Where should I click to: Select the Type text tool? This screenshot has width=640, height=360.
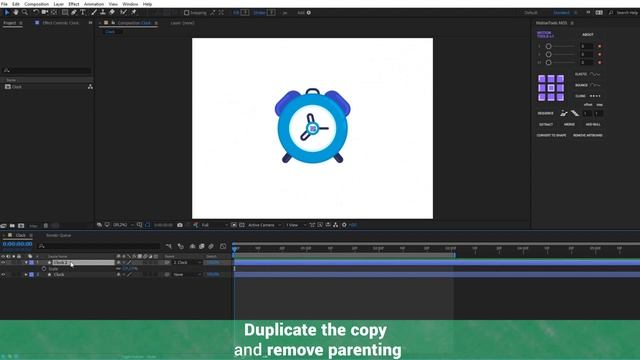83,13
